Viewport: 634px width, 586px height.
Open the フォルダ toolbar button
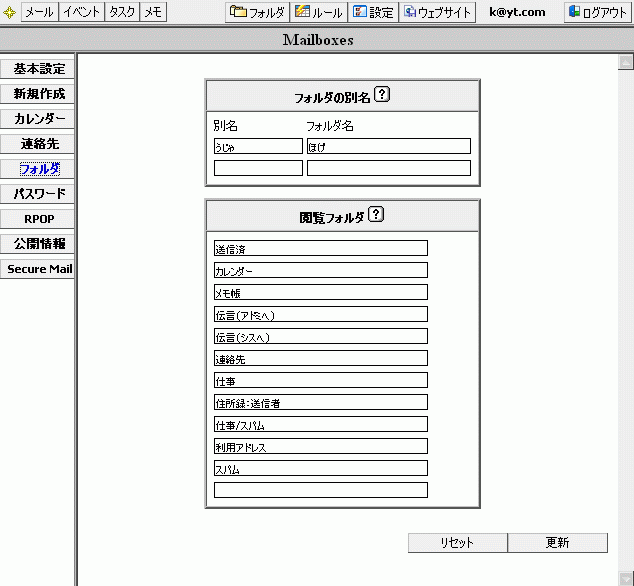click(257, 12)
